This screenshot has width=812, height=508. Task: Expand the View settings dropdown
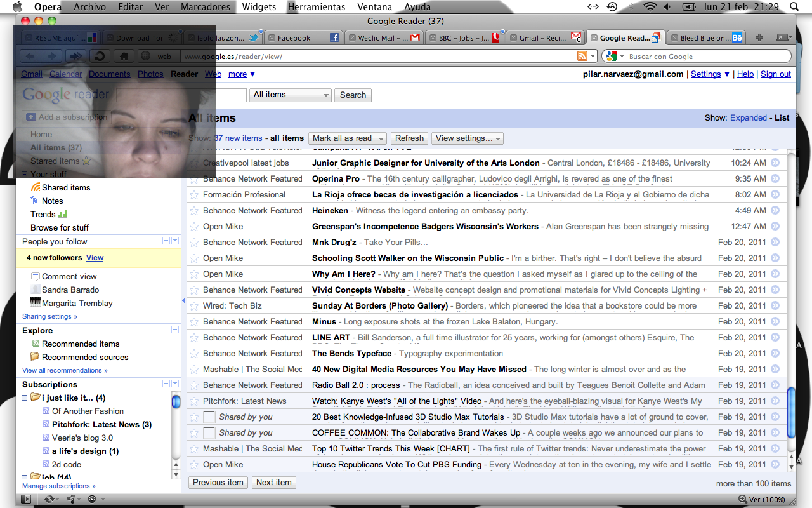(x=468, y=138)
